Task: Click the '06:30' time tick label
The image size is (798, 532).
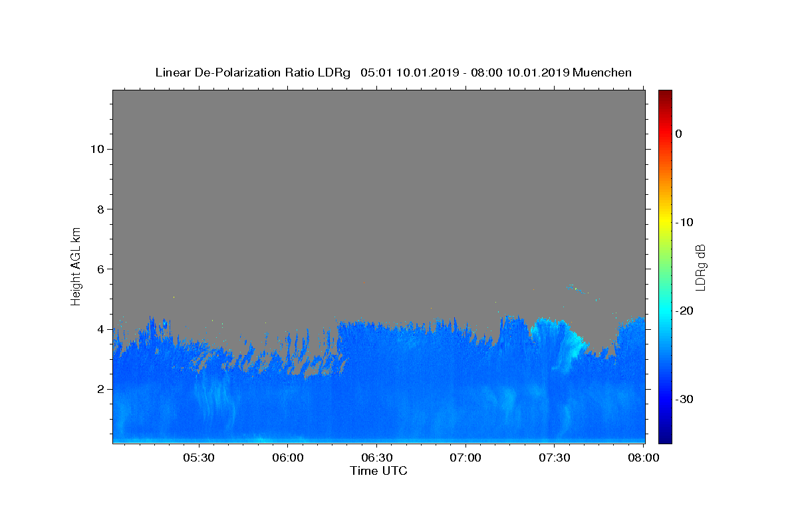Action: pos(376,458)
